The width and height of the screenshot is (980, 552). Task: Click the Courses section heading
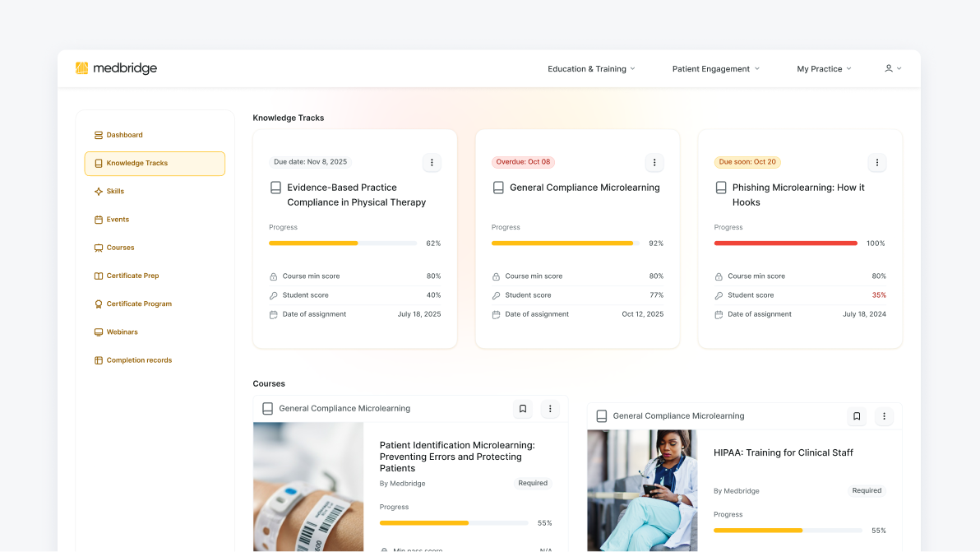(269, 384)
